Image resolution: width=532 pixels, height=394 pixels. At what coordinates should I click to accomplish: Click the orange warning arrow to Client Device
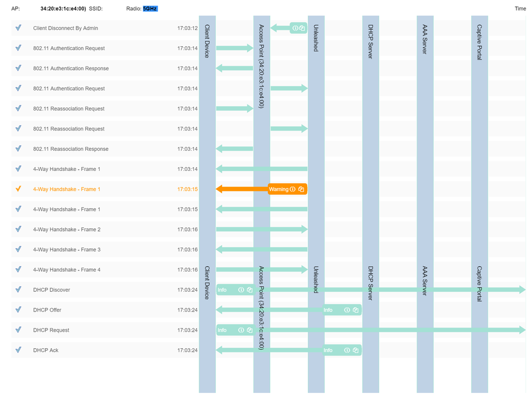point(240,190)
